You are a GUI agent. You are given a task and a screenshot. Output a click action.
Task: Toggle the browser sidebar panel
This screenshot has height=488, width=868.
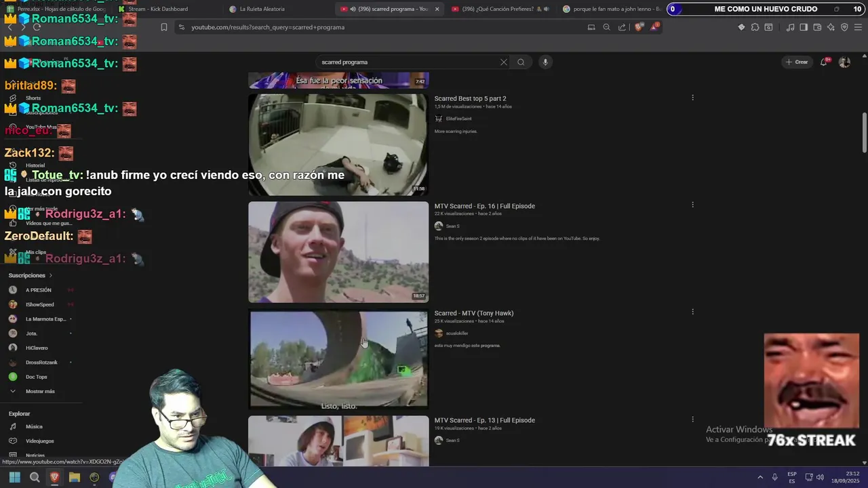point(804,27)
